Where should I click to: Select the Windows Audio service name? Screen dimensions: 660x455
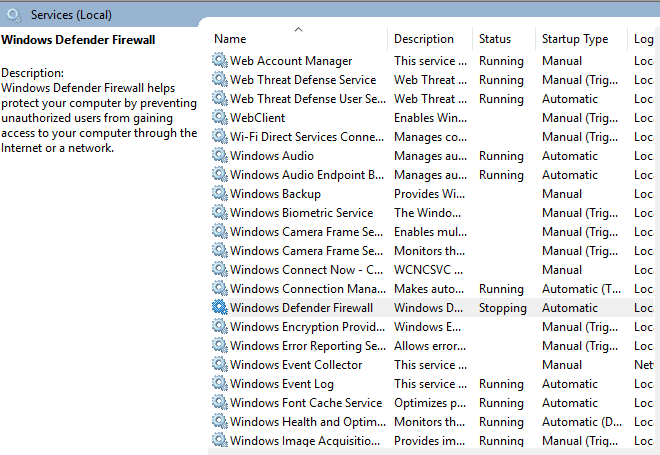[x=271, y=156]
